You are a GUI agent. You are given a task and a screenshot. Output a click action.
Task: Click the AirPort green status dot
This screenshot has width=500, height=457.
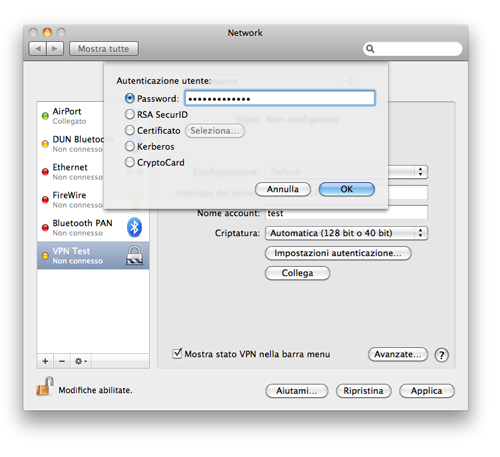(45, 116)
